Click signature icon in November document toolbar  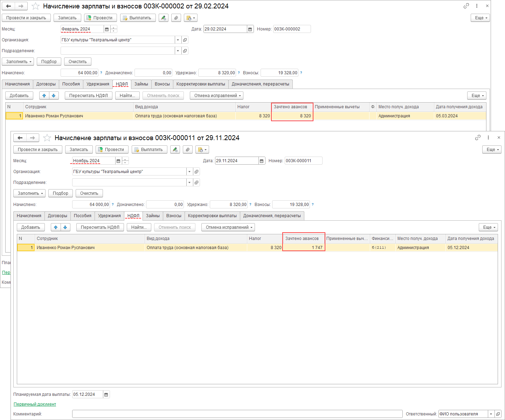point(175,150)
